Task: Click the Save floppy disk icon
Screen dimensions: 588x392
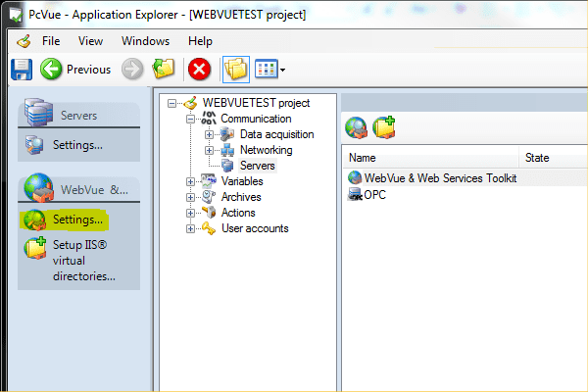Action: tap(22, 70)
